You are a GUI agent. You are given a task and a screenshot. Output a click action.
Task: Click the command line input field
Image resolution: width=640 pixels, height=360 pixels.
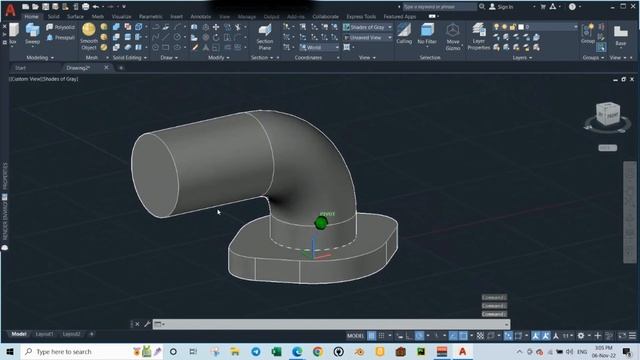click(x=331, y=324)
